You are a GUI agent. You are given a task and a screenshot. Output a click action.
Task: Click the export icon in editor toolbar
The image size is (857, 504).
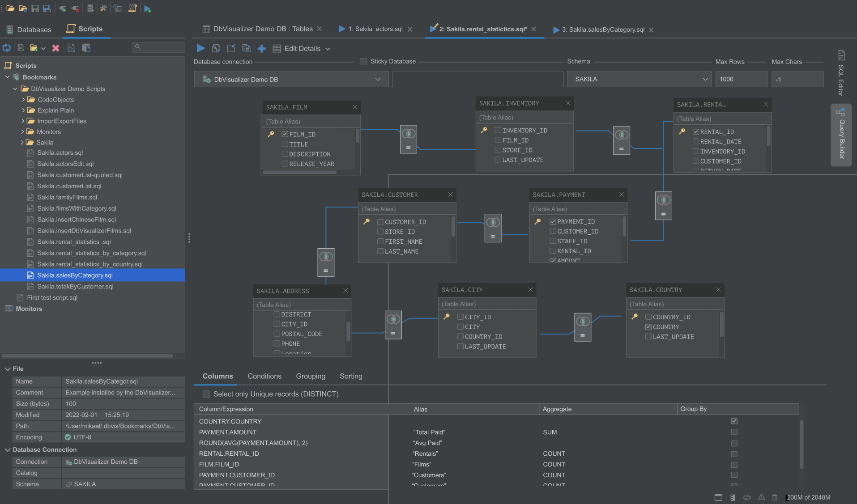click(231, 48)
